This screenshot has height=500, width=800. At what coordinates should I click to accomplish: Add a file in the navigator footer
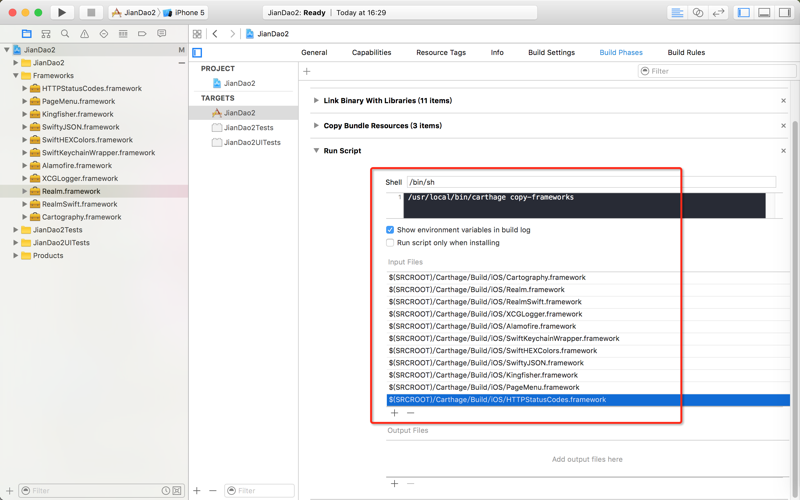9,490
